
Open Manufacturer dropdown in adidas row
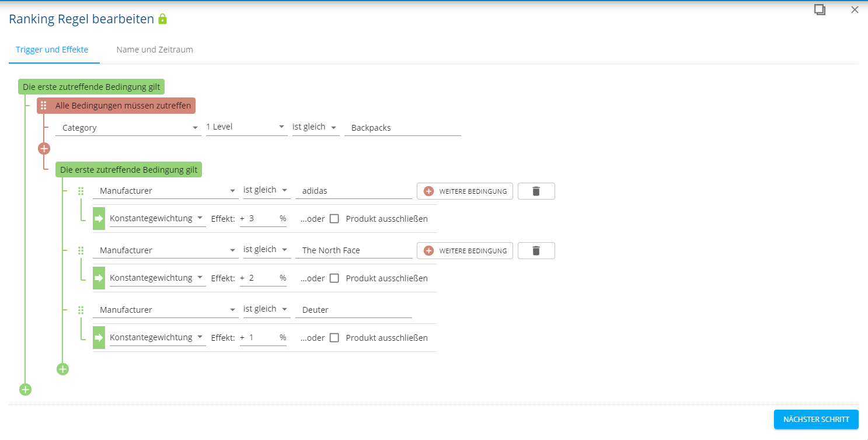tap(166, 191)
